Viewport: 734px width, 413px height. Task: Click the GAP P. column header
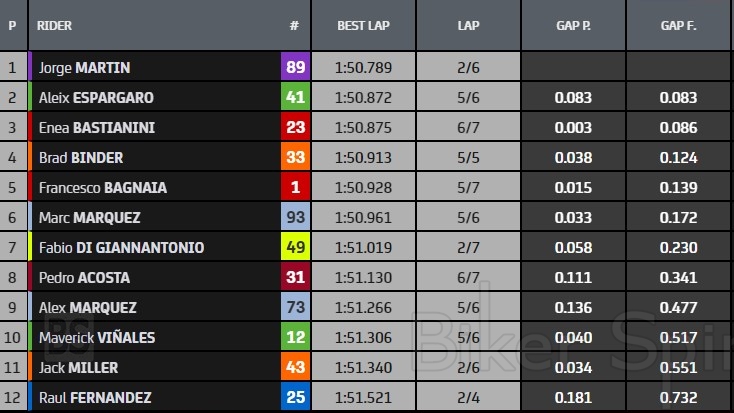pyautogui.click(x=573, y=25)
